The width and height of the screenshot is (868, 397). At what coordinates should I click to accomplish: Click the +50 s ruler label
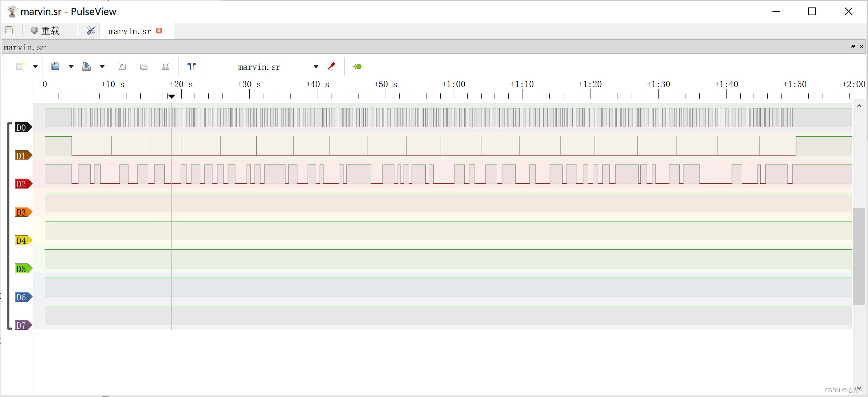coord(386,84)
